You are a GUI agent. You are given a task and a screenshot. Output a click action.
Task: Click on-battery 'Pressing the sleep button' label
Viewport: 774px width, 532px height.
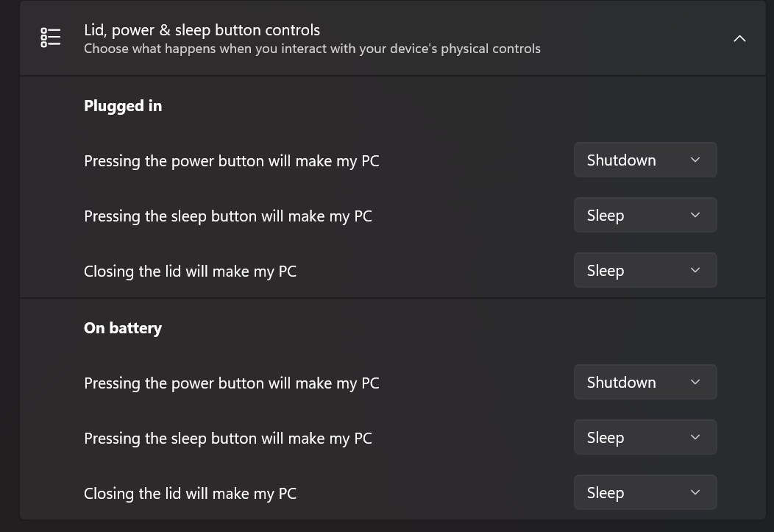pos(228,439)
